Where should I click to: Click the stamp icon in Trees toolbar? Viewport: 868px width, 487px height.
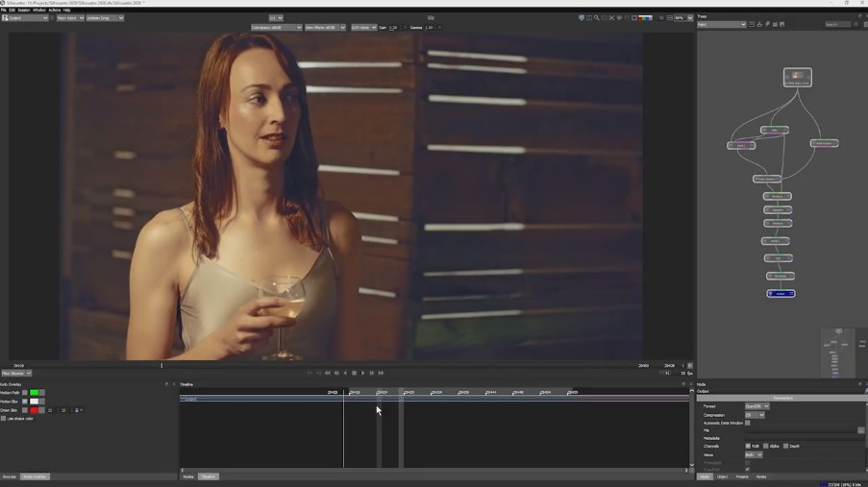pos(759,24)
